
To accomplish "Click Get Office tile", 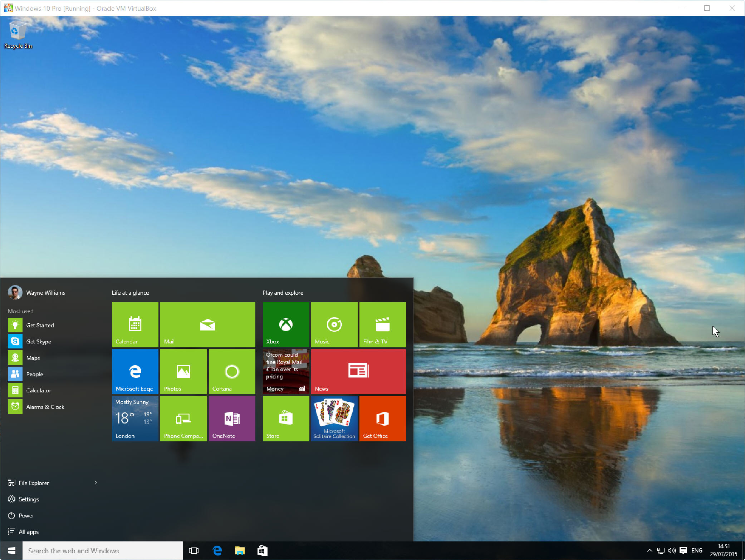I will tap(383, 419).
